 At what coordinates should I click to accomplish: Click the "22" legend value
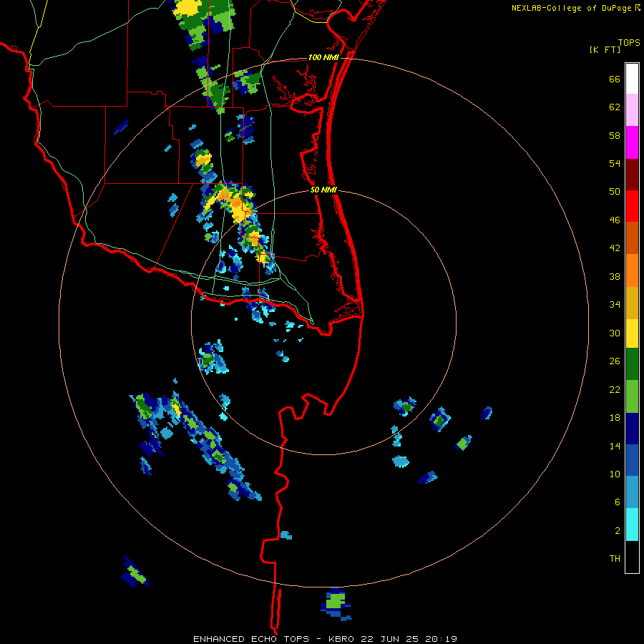click(615, 390)
